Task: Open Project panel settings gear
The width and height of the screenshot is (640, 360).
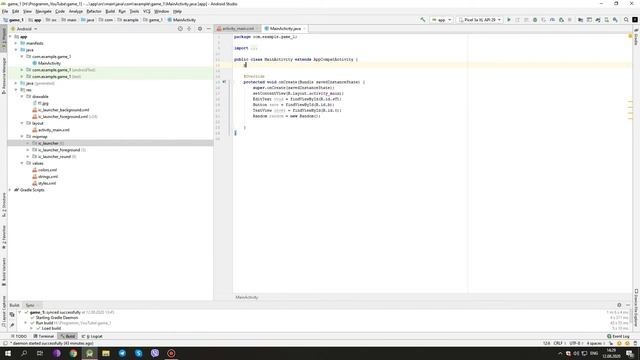Action: click(x=200, y=29)
